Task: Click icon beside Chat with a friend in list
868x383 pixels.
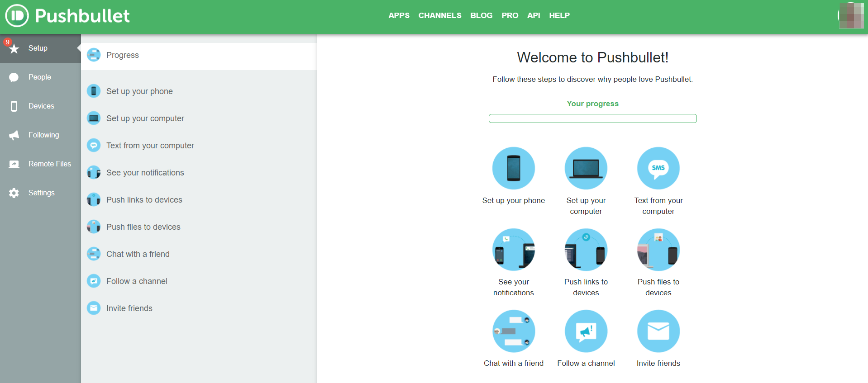Action: point(94,254)
